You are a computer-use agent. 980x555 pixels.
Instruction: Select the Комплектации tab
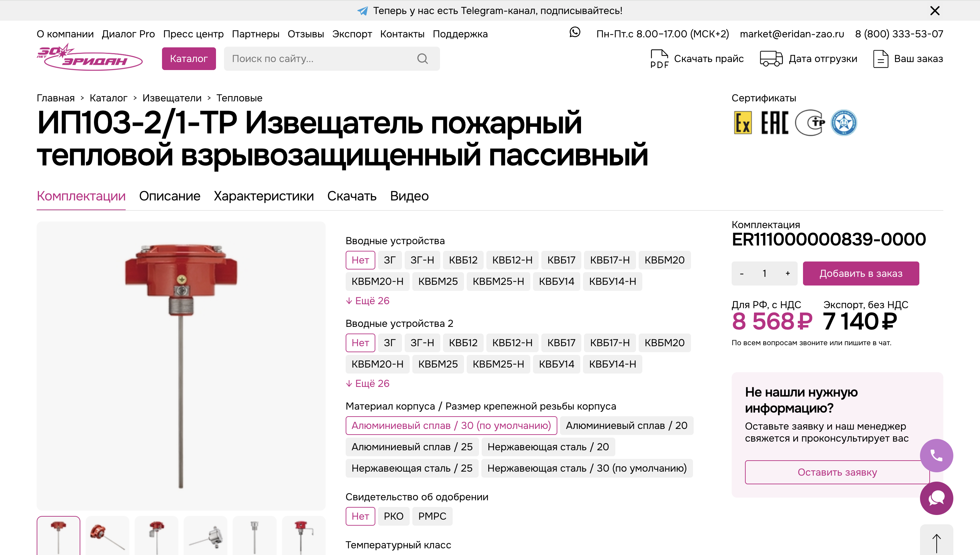tap(81, 196)
